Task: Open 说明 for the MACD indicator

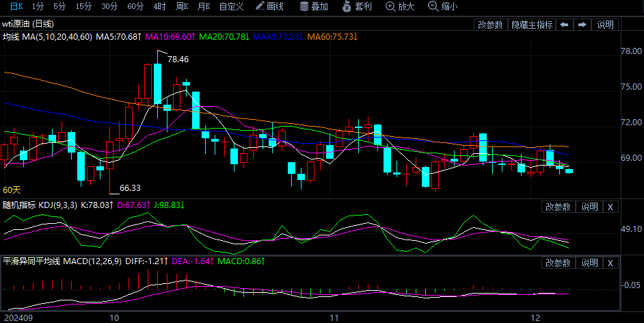Action: [589, 263]
